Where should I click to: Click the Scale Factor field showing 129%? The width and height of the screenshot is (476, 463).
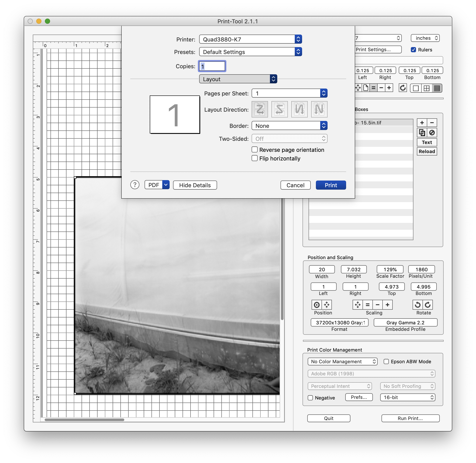[x=390, y=270]
